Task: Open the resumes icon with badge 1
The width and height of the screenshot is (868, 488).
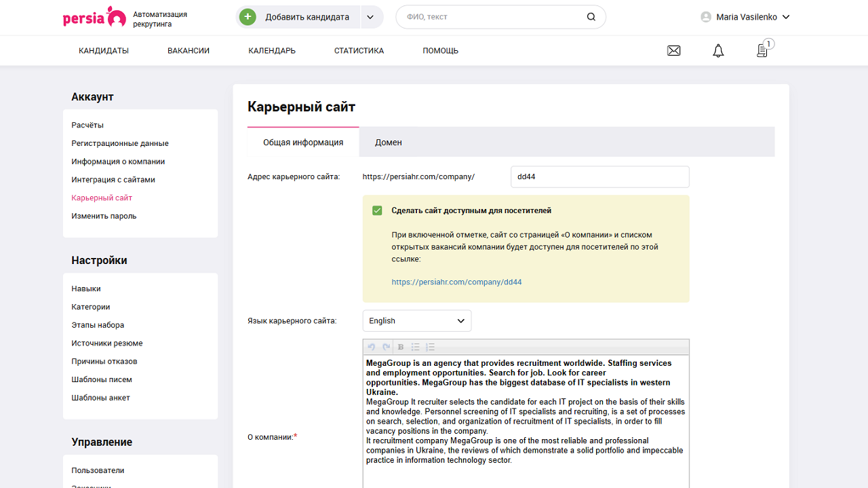Action: pos(761,50)
